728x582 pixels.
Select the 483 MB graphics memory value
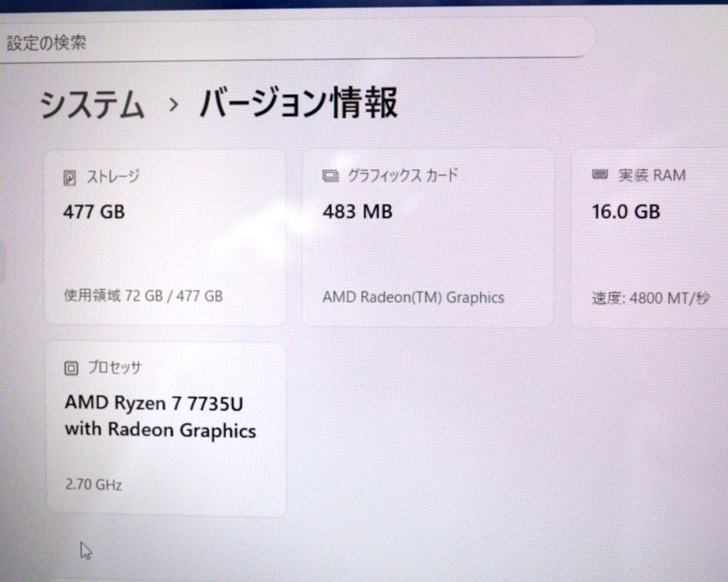click(357, 212)
